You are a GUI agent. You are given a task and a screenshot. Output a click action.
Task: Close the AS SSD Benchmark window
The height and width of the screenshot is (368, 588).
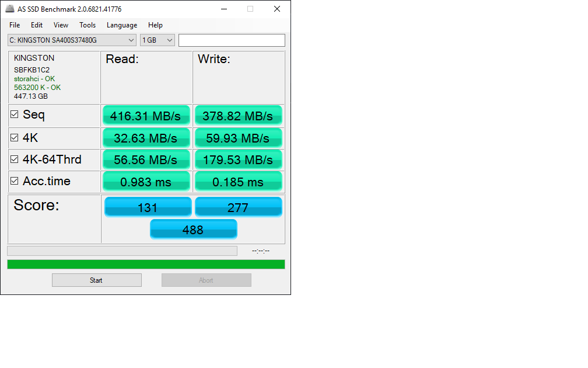tap(277, 9)
